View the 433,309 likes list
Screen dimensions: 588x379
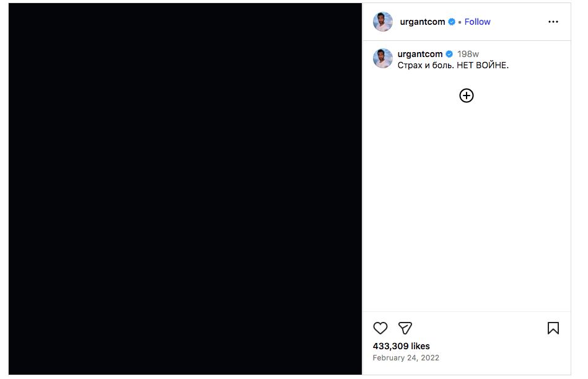(x=401, y=346)
